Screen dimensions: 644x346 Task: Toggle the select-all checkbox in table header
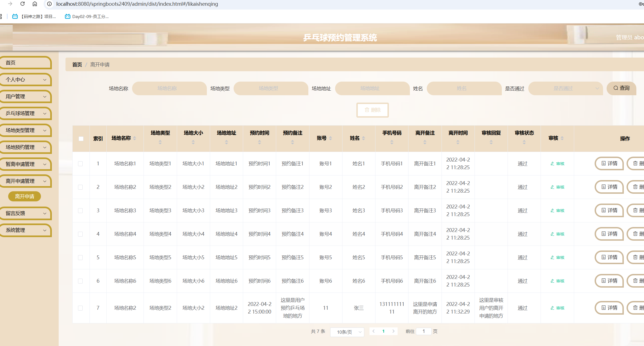pos(81,139)
